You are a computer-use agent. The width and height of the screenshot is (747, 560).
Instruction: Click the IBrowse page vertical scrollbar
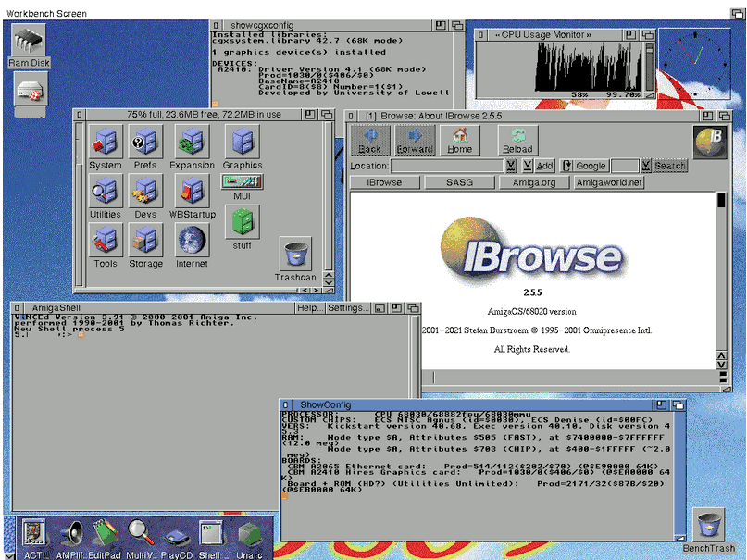click(x=721, y=278)
